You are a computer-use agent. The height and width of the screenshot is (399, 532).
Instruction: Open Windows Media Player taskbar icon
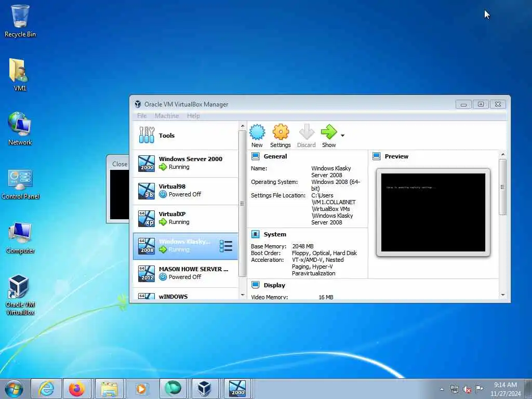pyautogui.click(x=141, y=389)
